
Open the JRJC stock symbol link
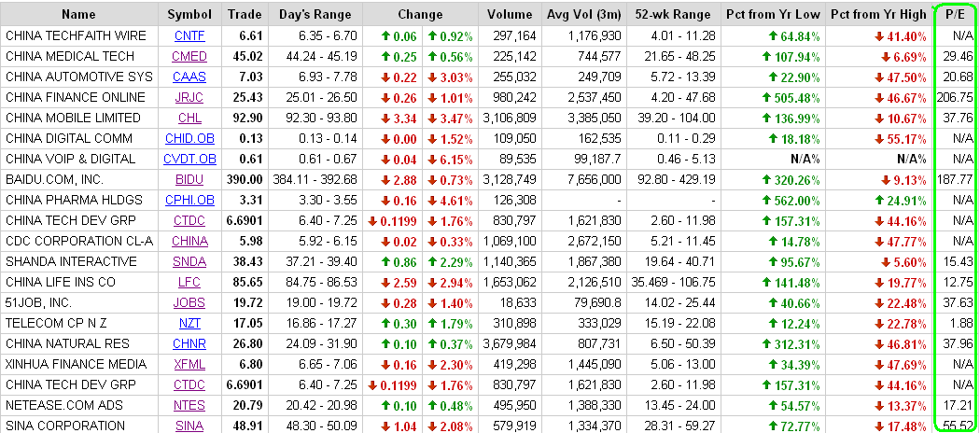point(189,97)
